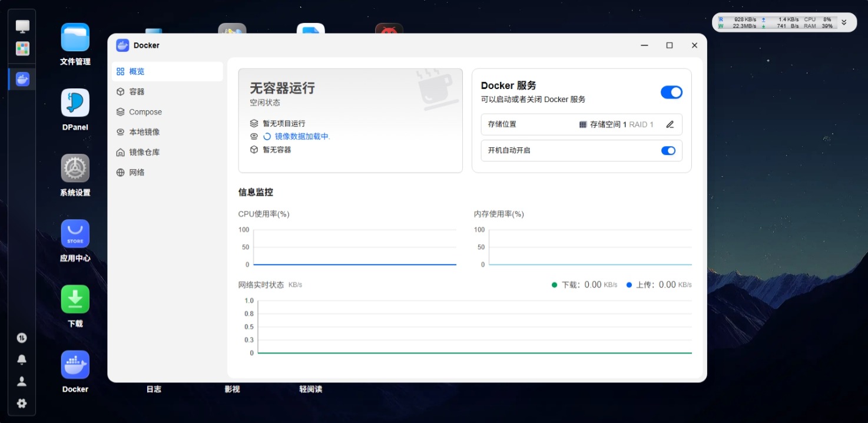Open the colorful app grid launcher in dock
The height and width of the screenshot is (423, 868).
tap(22, 49)
